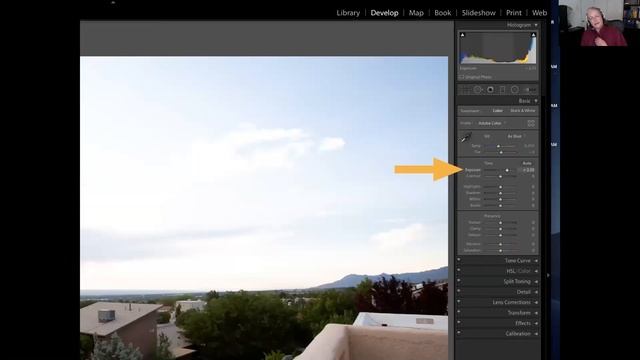This screenshot has width=640, height=360.
Task: Click the Clarity slider handle
Action: point(500,229)
